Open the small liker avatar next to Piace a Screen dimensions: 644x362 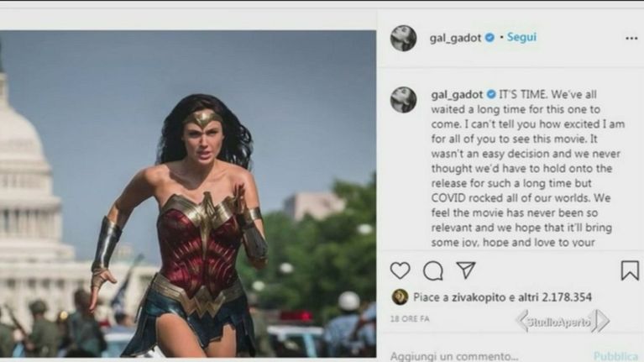pos(400,296)
